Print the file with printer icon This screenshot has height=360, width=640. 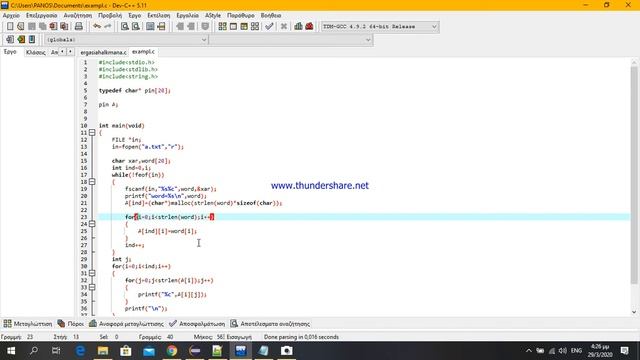79,27
